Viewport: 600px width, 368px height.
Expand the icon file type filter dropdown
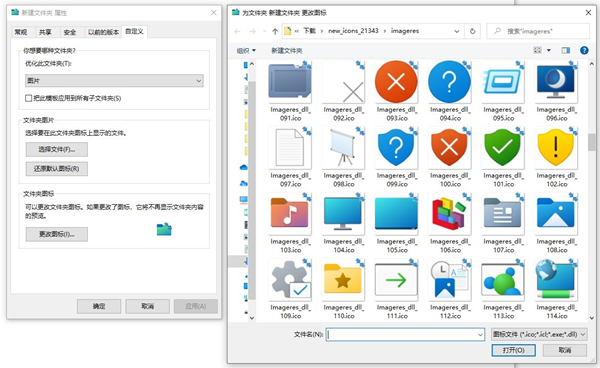click(x=539, y=335)
